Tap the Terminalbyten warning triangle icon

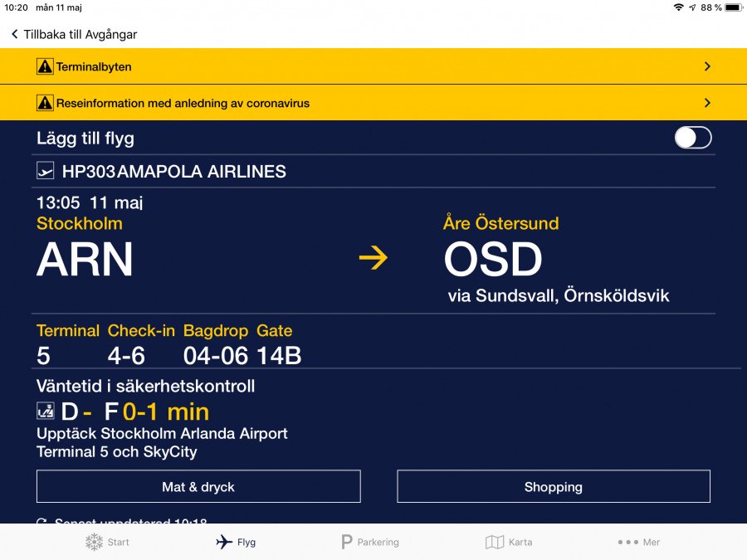click(45, 66)
